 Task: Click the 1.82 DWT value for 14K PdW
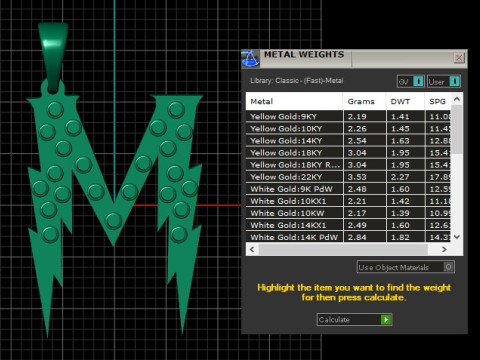400,237
